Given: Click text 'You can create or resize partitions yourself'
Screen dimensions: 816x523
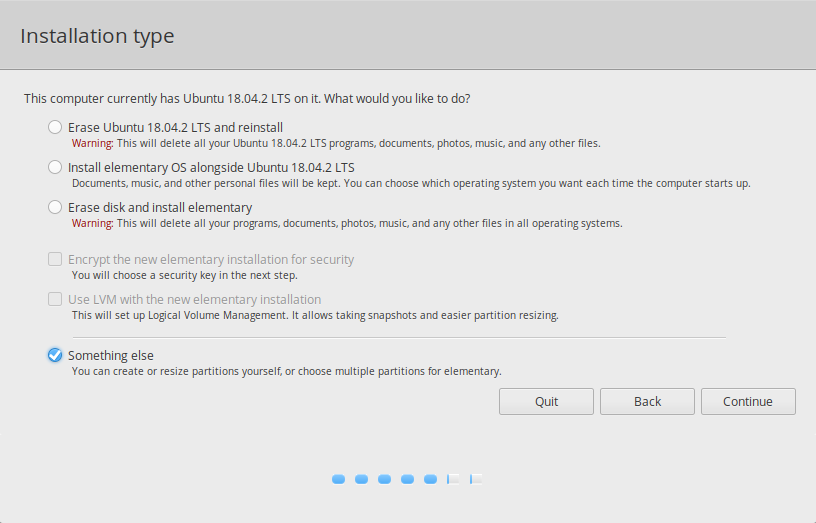Looking at the screenshot, I should [177, 371].
